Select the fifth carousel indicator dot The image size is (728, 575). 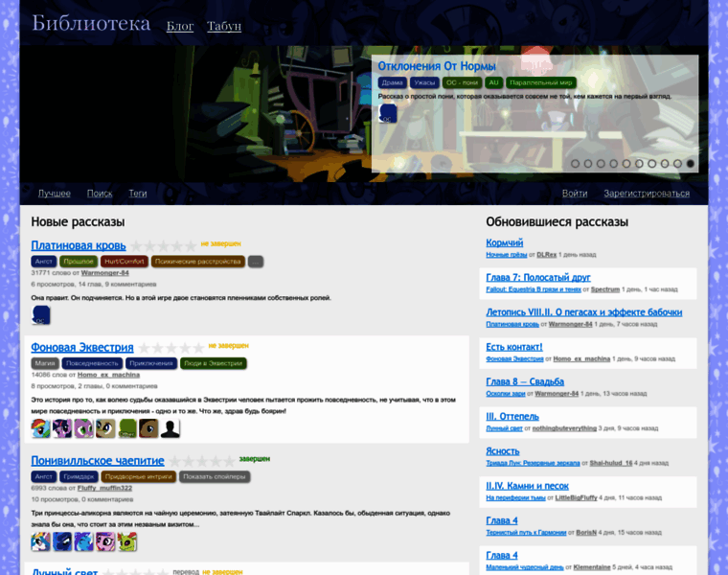click(626, 164)
